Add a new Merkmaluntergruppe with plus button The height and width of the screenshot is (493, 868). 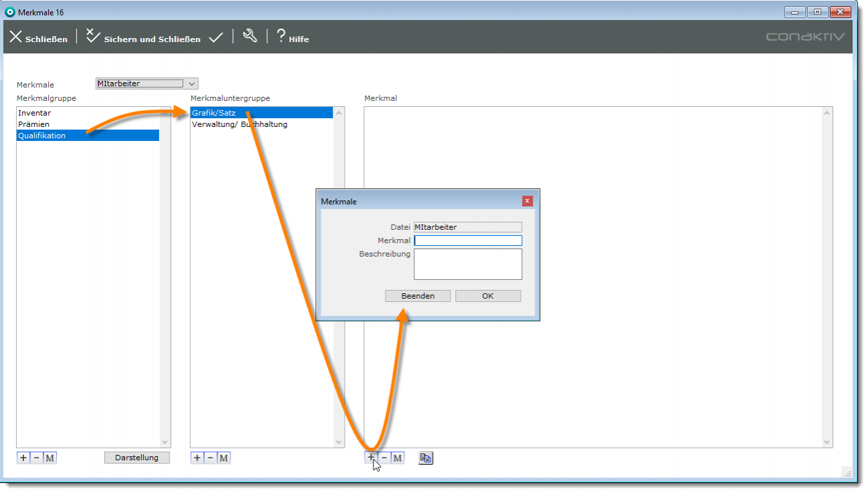pos(197,458)
